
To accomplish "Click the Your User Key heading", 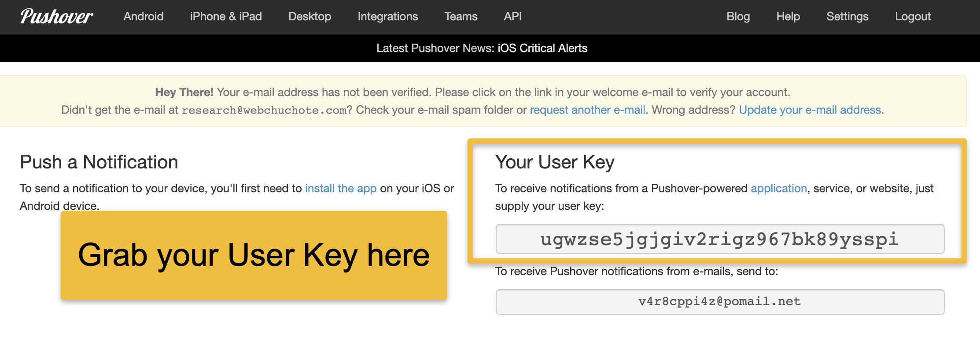I will (x=554, y=162).
